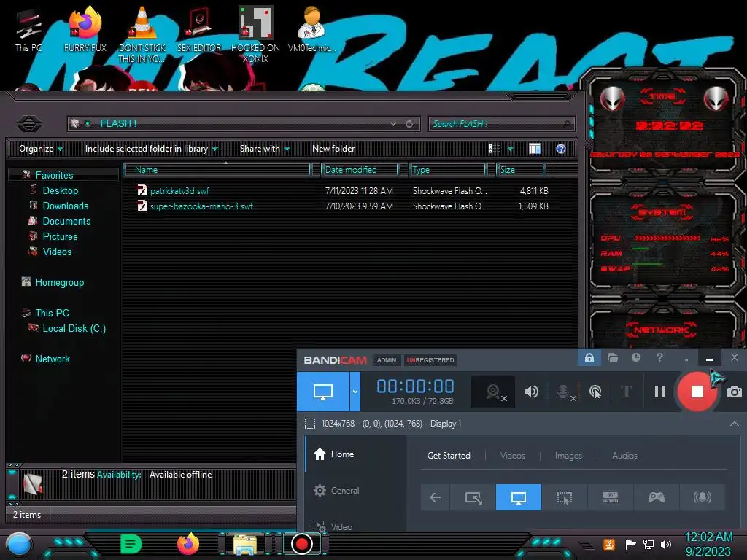Select audio only recording mode icon
This screenshot has height=560, width=747.
pos(703,497)
